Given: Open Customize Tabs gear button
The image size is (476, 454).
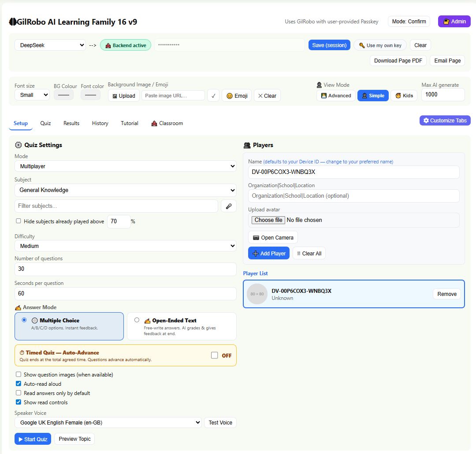Looking at the screenshot, I should (x=445, y=120).
